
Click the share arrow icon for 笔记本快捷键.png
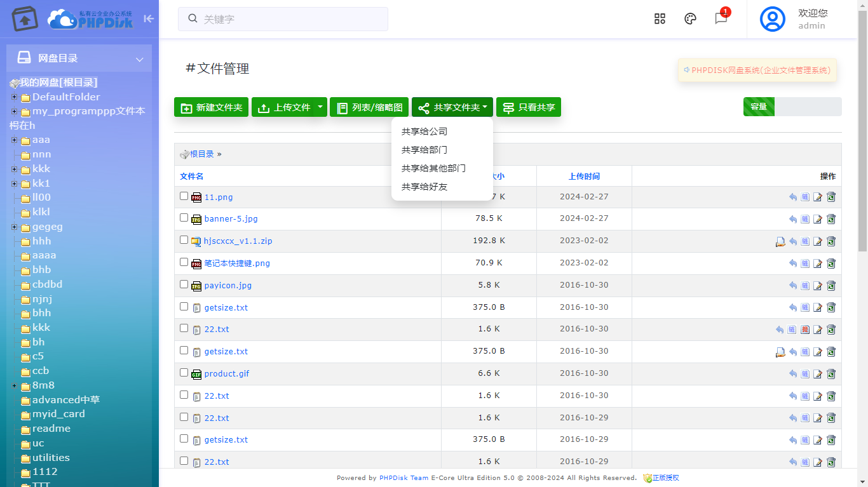tap(793, 264)
